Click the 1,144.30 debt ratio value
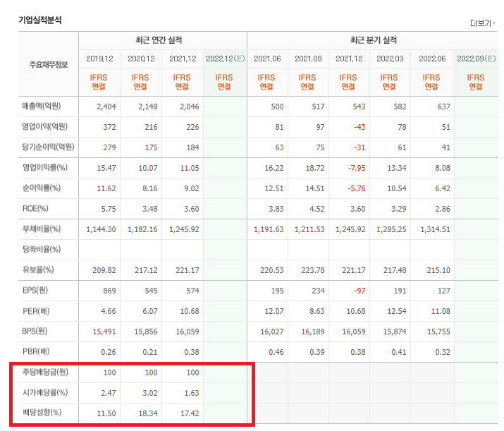The width and height of the screenshot is (504, 431). click(101, 229)
